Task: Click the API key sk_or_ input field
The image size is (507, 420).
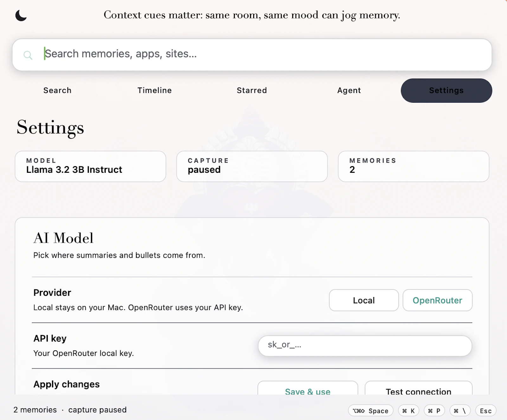Action: (x=365, y=346)
